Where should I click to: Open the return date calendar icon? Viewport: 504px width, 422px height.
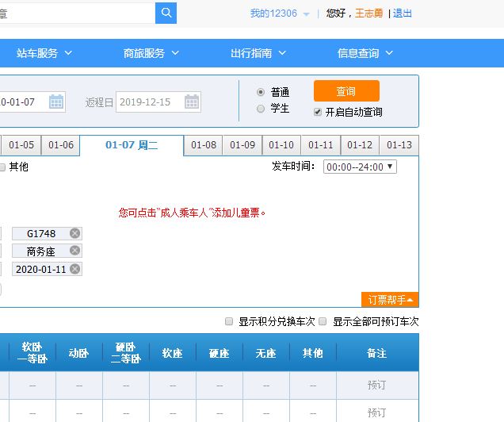tap(192, 102)
